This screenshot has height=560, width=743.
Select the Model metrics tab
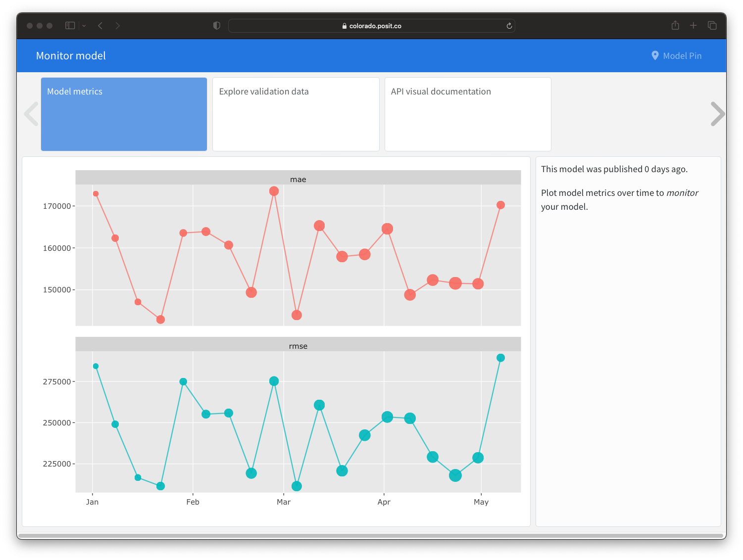click(x=124, y=114)
